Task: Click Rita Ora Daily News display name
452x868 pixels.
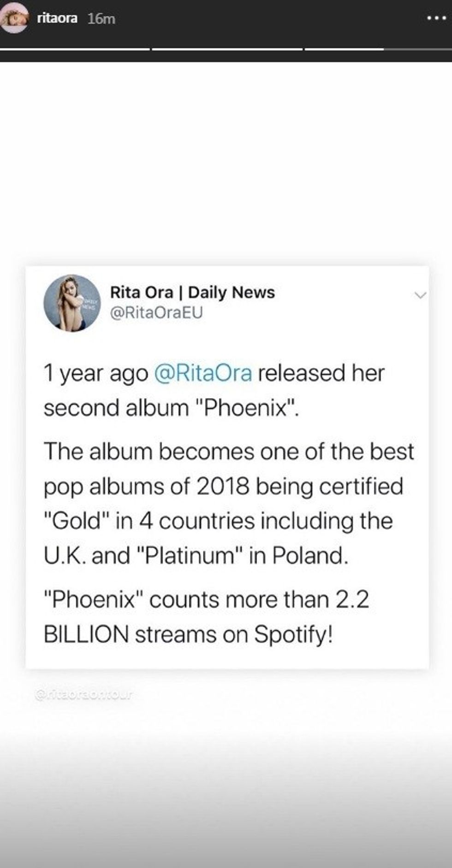Action: (192, 292)
